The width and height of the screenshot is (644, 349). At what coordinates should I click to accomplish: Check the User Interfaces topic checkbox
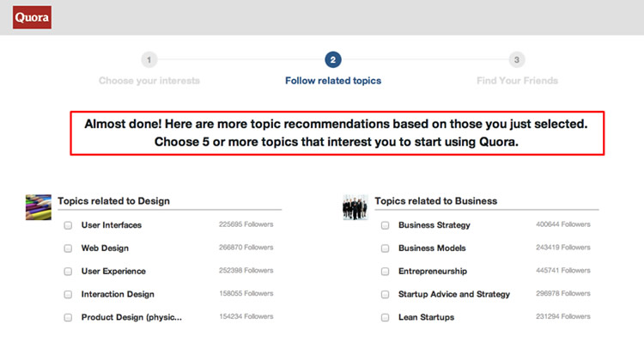(x=68, y=225)
